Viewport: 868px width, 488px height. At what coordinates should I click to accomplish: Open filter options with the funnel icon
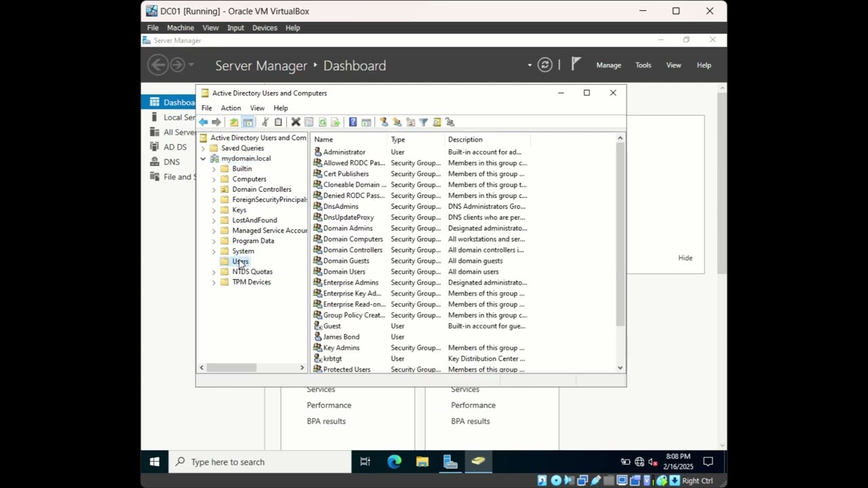[x=423, y=122]
